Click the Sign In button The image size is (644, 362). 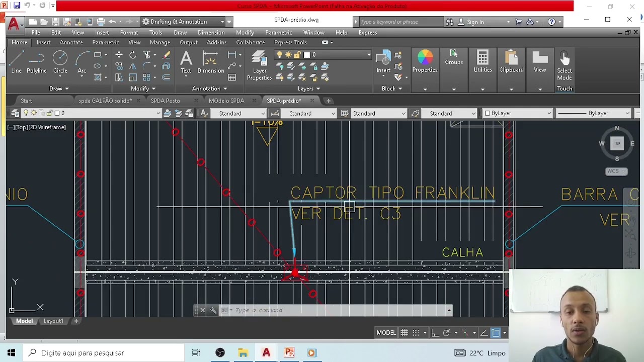[475, 22]
